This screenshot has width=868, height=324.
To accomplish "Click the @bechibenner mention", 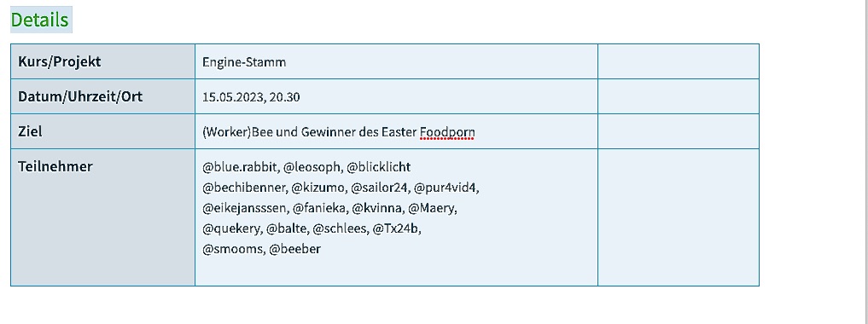I will (244, 188).
